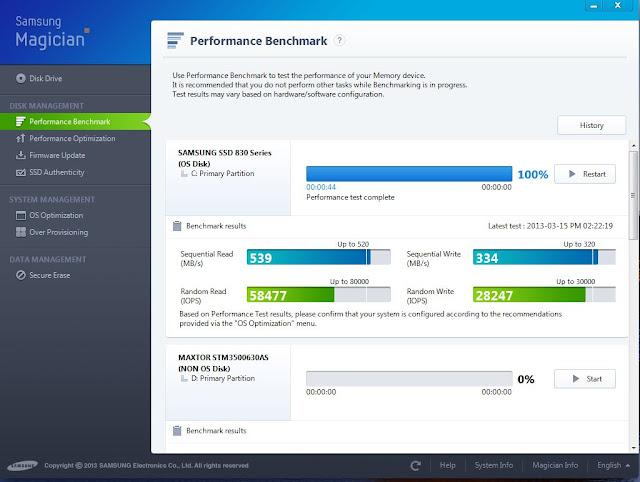Click the Over Provisioning grid icon
Screen dimensions: 640x482
click(20, 232)
